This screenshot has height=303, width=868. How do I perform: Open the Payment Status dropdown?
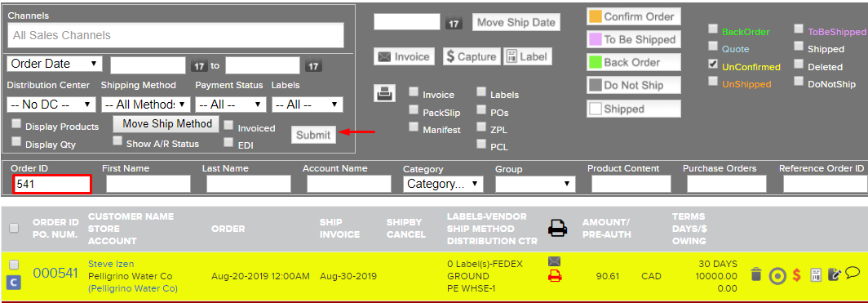tap(231, 105)
